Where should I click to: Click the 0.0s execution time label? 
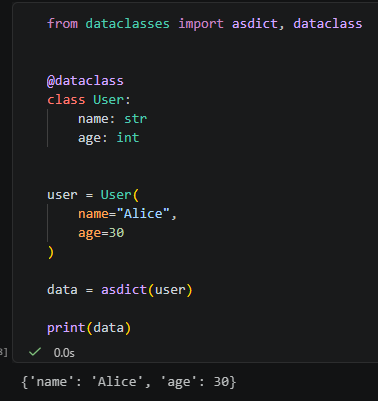(64, 353)
